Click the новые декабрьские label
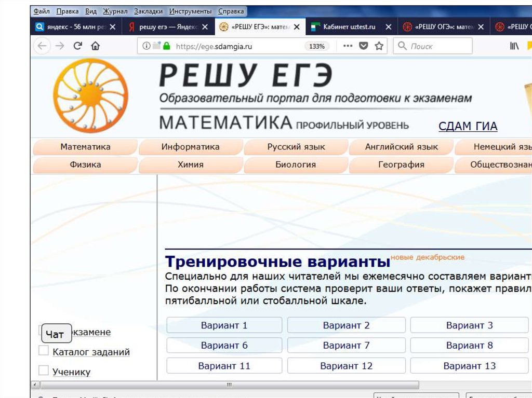This screenshot has height=398, width=532. 428,257
